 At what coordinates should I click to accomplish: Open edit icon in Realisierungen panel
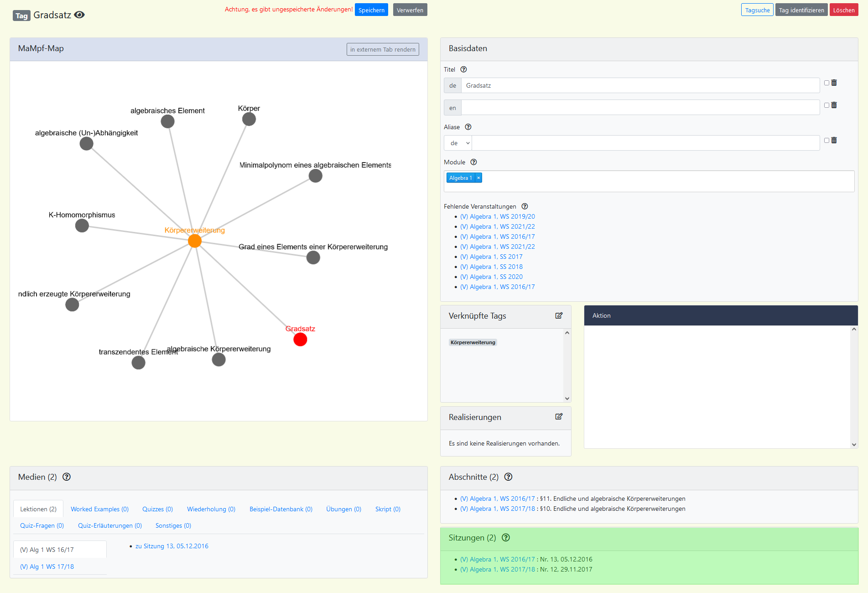pos(559,417)
